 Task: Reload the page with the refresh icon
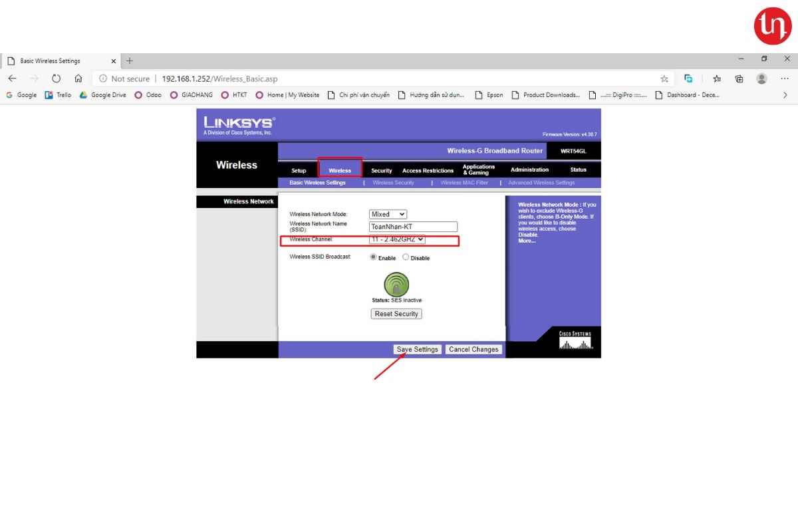(57, 78)
